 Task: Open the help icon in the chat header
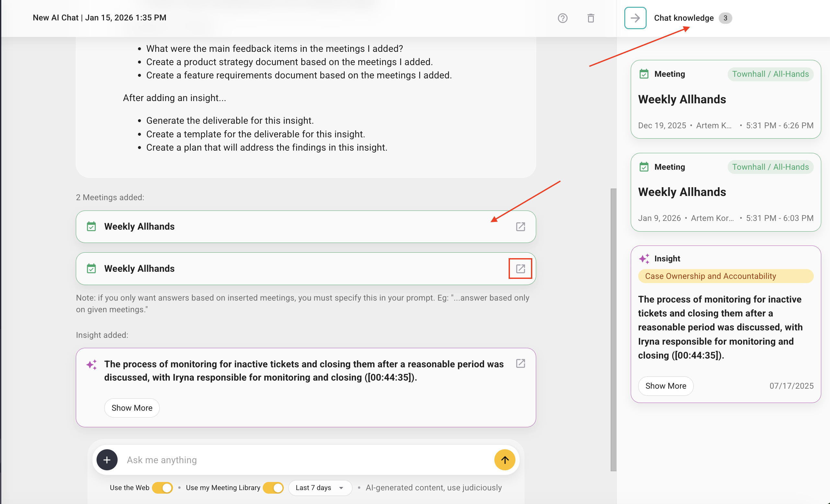coord(562,18)
